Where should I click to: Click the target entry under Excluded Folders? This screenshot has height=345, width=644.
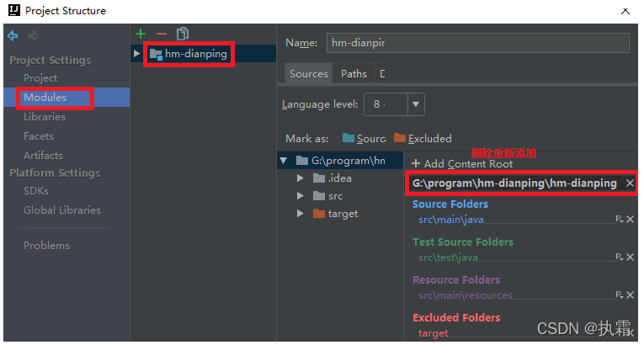(x=433, y=333)
